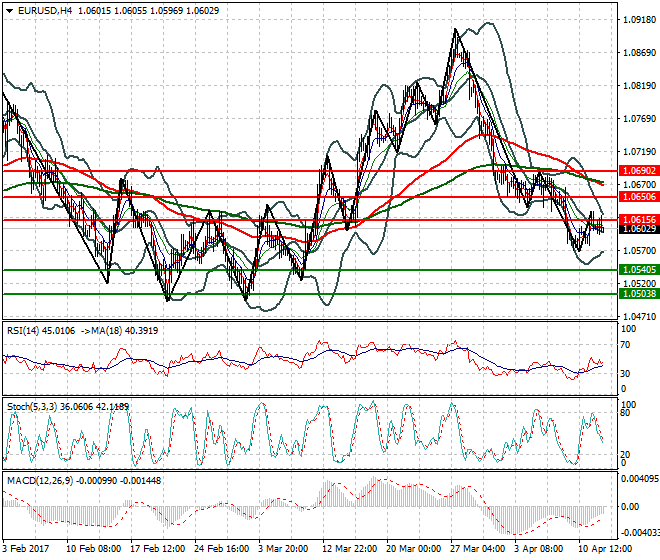Select the ->MA(18) 40.3919 label in RSI panel
This screenshot has width=660, height=560.
click(120, 331)
